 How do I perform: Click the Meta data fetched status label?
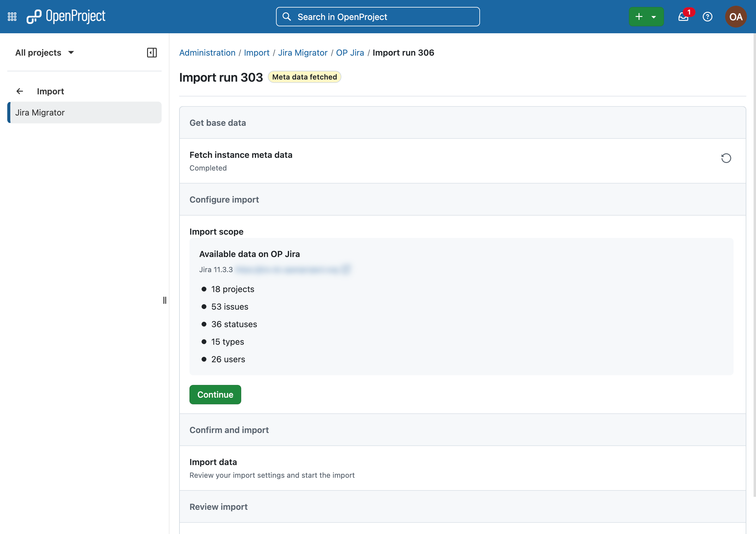[304, 77]
